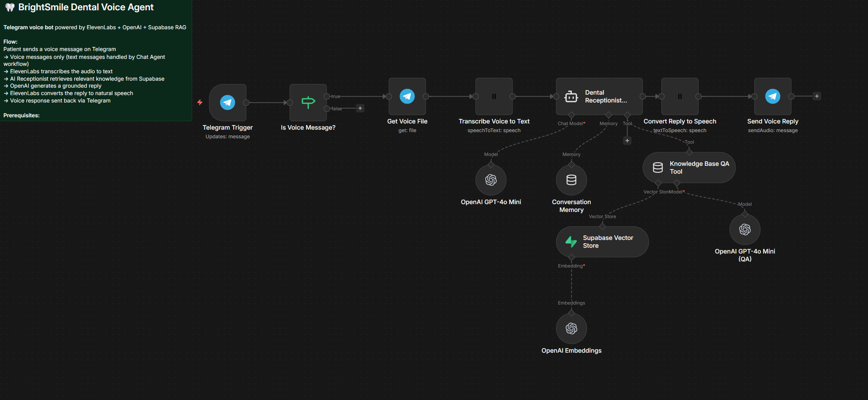Click the Is Voice Message? input handle
868x400 pixels.
(x=290, y=102)
